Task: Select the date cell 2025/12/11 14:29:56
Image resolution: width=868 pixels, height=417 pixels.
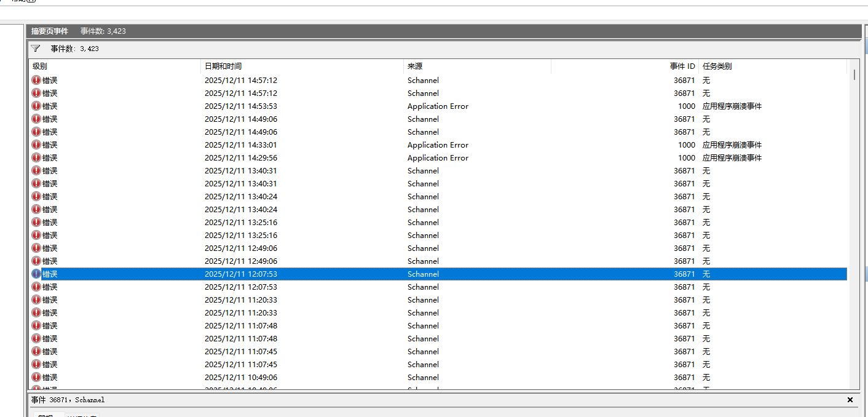Action: pyautogui.click(x=241, y=158)
